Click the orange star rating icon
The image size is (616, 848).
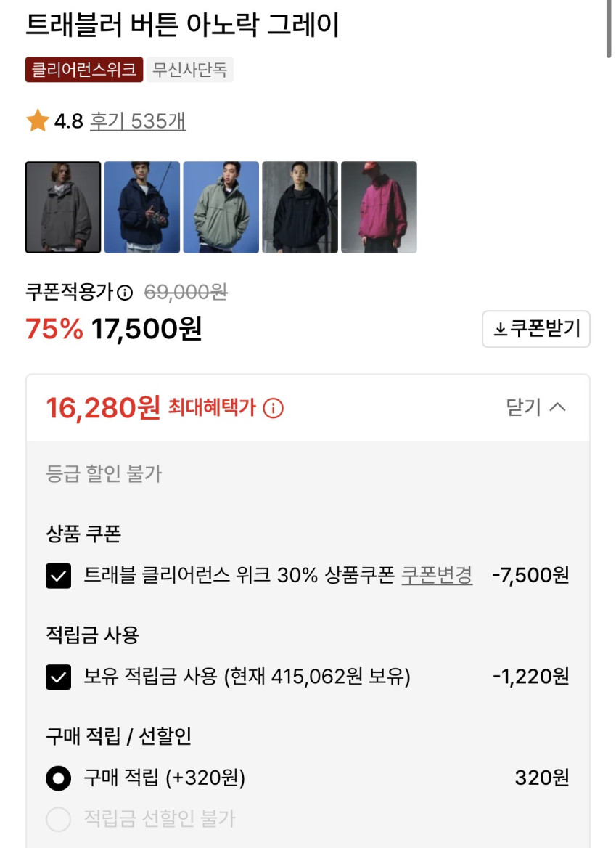tap(37, 121)
